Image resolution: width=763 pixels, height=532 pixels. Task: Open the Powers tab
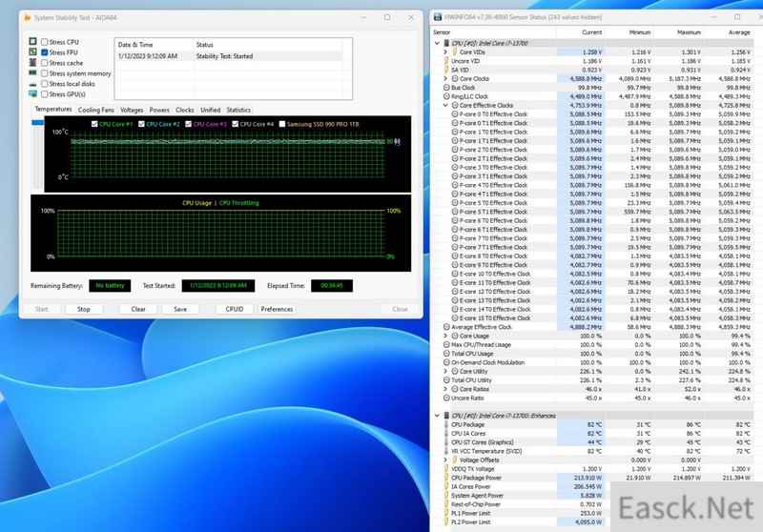pos(159,110)
